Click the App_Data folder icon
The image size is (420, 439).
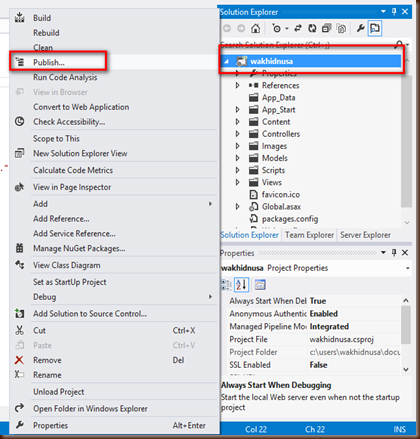(254, 98)
